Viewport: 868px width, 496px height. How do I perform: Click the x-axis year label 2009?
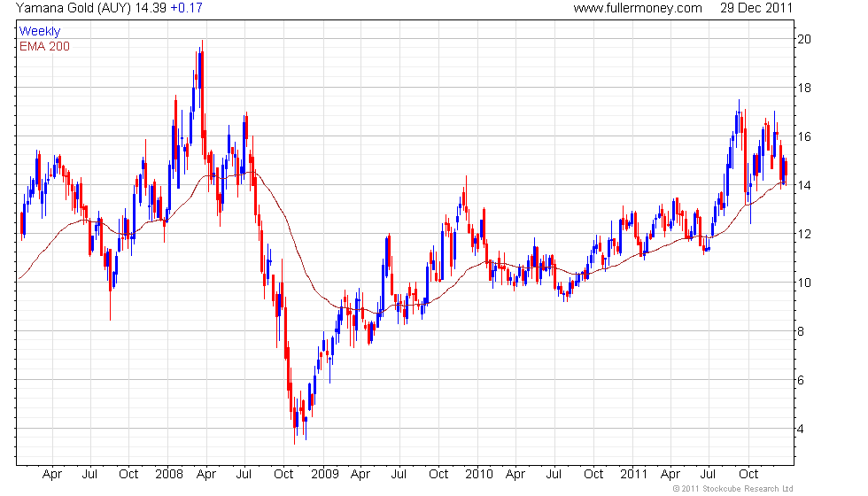324,474
